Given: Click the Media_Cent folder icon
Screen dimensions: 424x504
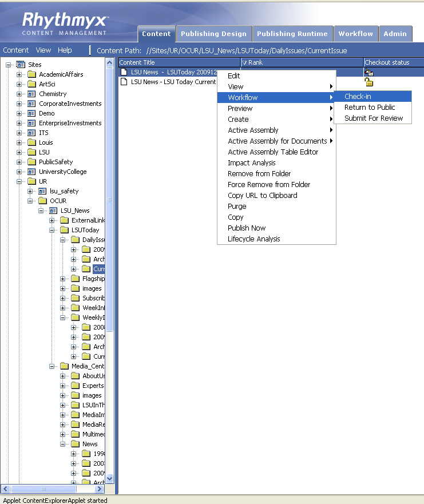Looking at the screenshot, I should pos(64,366).
